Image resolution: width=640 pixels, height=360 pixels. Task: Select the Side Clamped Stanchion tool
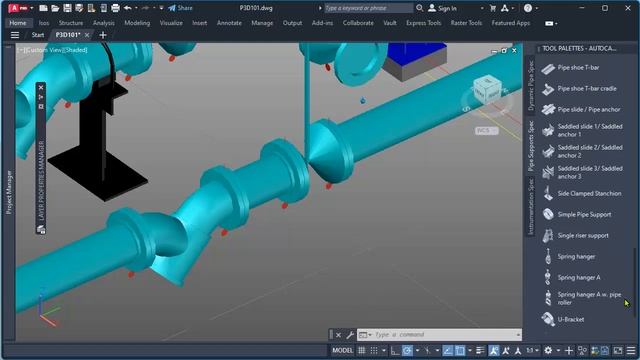(583, 193)
